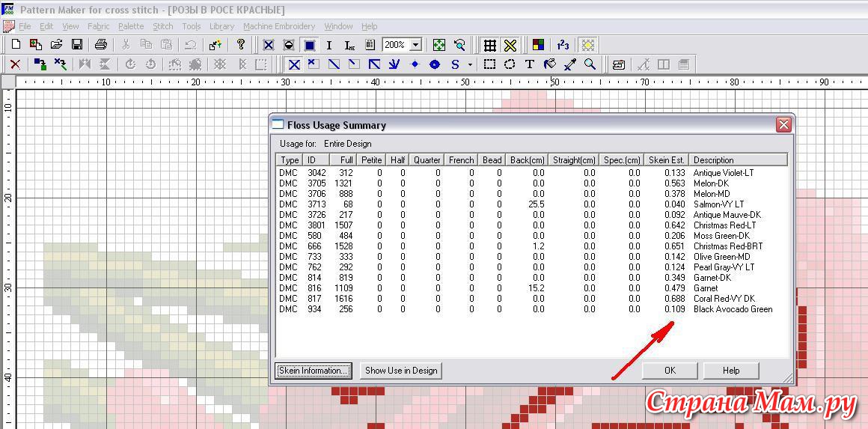
Task: Open the Palette menu
Action: (x=131, y=26)
